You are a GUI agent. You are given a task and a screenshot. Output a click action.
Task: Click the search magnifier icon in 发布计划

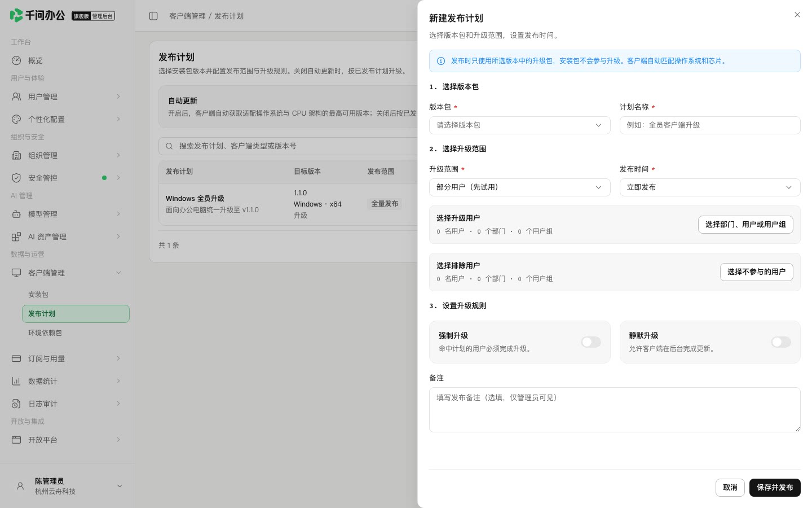(x=169, y=146)
